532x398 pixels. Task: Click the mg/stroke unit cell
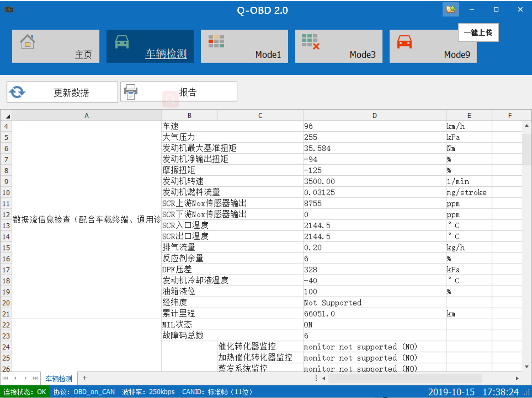click(469, 192)
